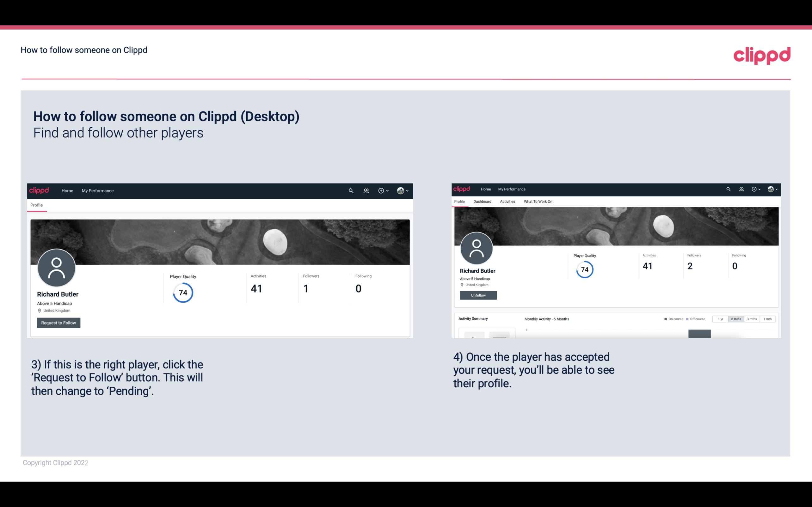Click the 'Request to Follow' button
812x507 pixels.
58,323
